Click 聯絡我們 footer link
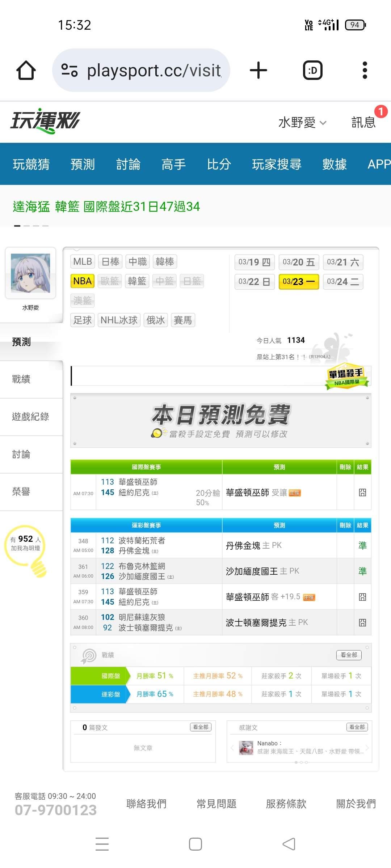Viewport: 391px width, 868px height. point(146,804)
